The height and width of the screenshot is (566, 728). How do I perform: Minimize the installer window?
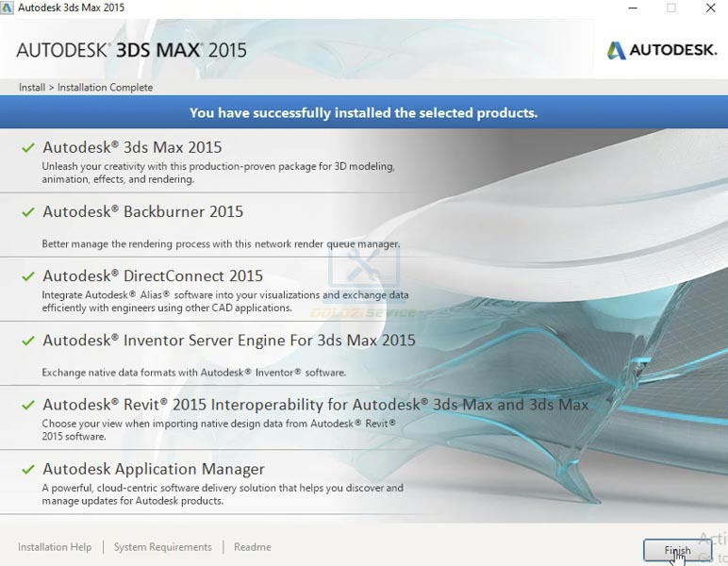click(632, 8)
